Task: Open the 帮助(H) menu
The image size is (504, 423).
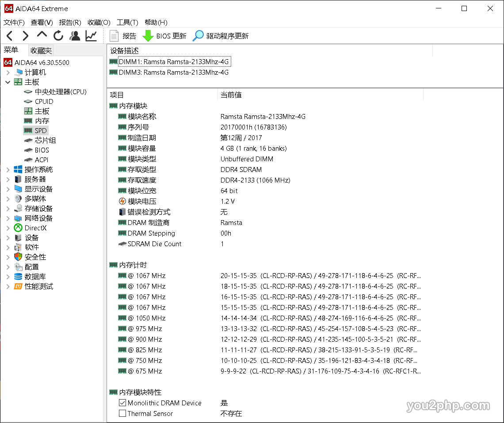Action: (x=156, y=23)
